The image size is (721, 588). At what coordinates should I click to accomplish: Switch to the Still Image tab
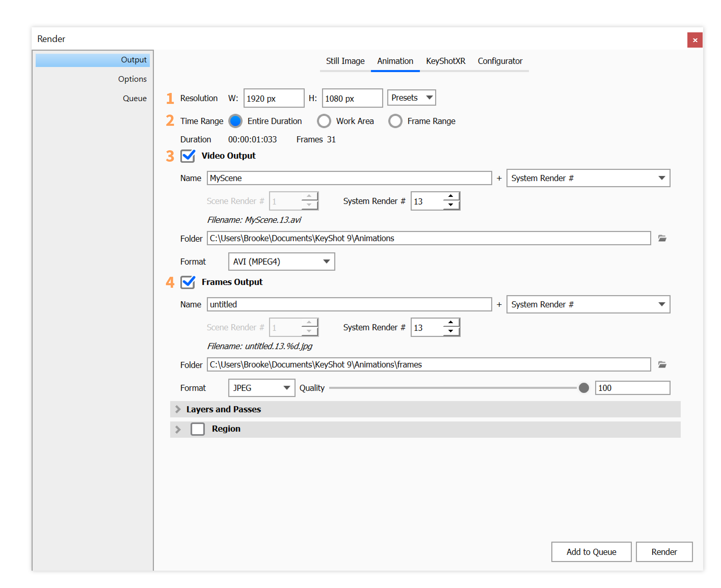click(x=345, y=61)
